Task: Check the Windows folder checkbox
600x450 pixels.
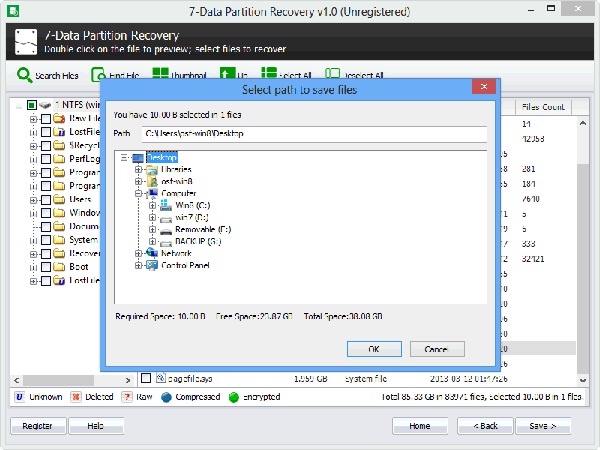Action: (46, 213)
